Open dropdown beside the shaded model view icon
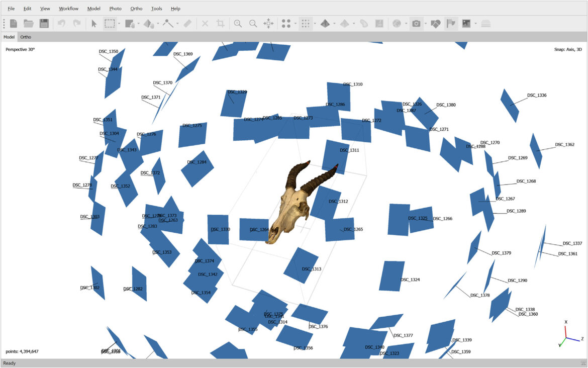 [x=334, y=24]
